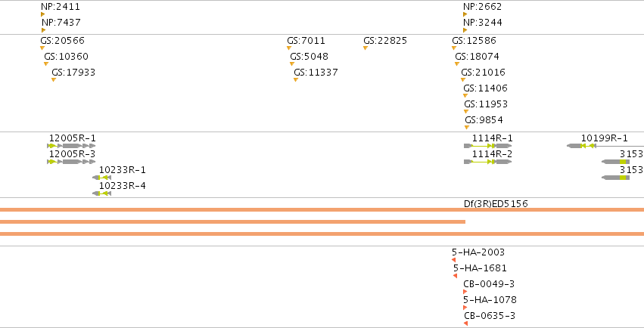Select the shorter middle orange deficiency bar
This screenshot has width=644, height=328.
point(232,221)
